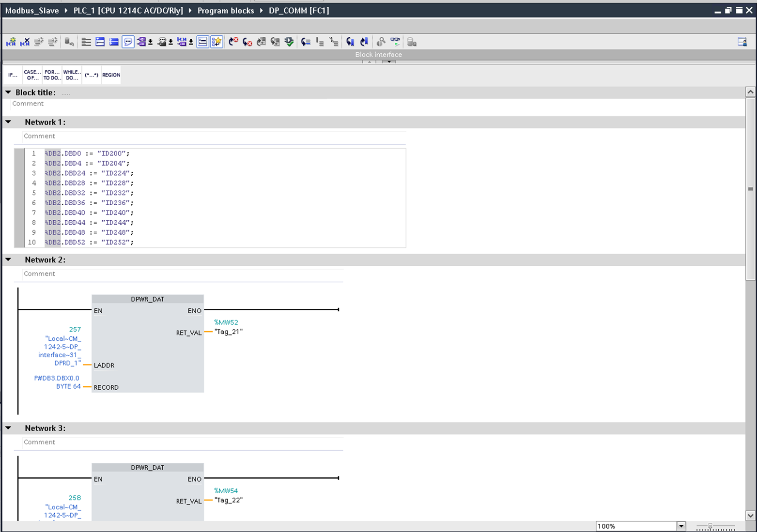Click the Reset start values icon
The height and width of the screenshot is (532, 757).
coord(69,42)
